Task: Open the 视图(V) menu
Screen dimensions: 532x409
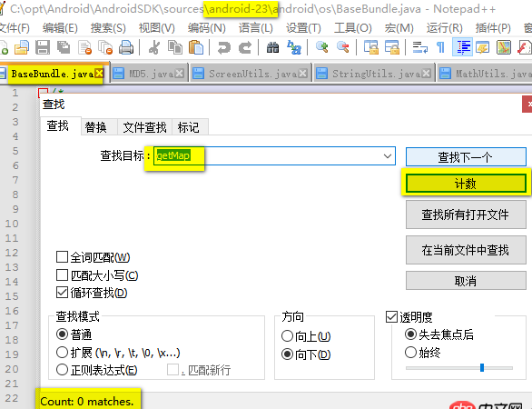Action: pyautogui.click(x=157, y=27)
